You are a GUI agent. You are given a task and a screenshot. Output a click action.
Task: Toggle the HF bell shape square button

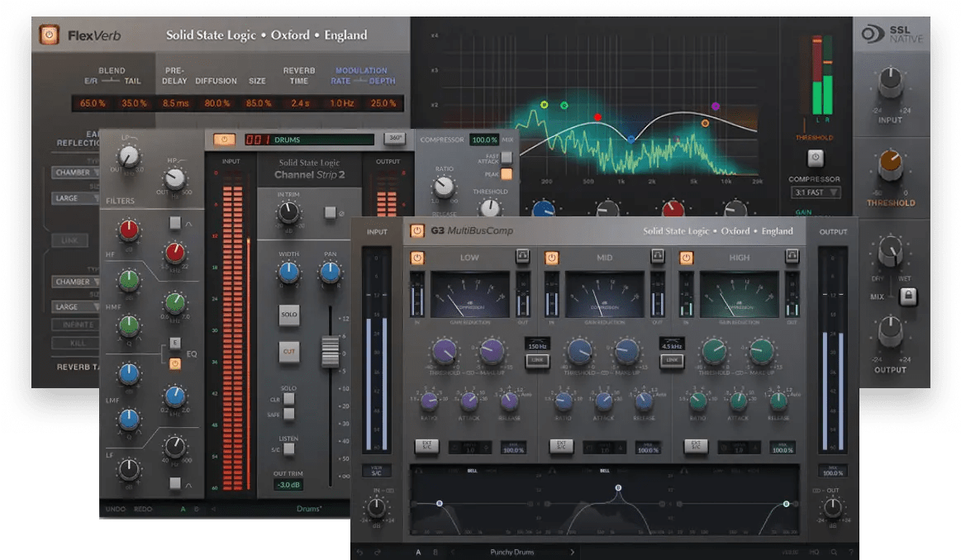[174, 222]
